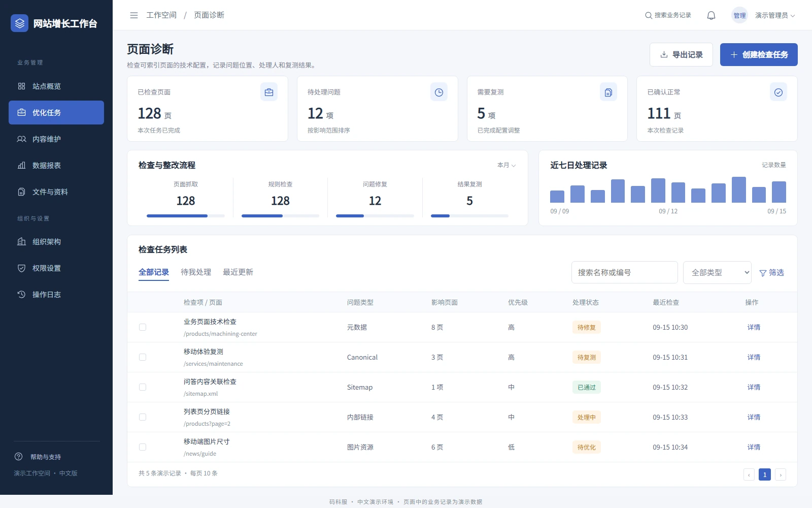
Task: Switch to the 全部记录 tab
Action: click(x=154, y=272)
